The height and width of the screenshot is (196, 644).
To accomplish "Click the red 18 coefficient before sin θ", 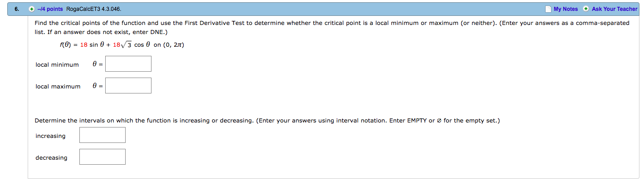I will click(83, 45).
